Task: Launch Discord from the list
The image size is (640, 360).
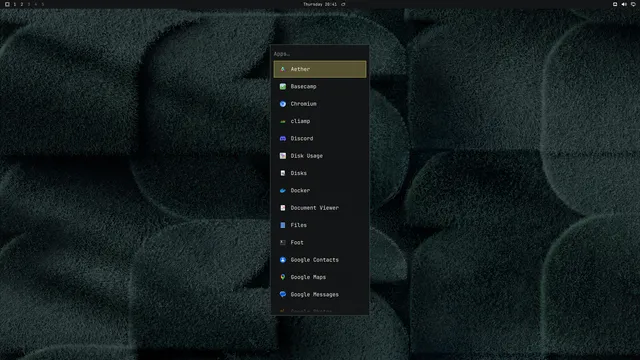Action: (x=320, y=139)
